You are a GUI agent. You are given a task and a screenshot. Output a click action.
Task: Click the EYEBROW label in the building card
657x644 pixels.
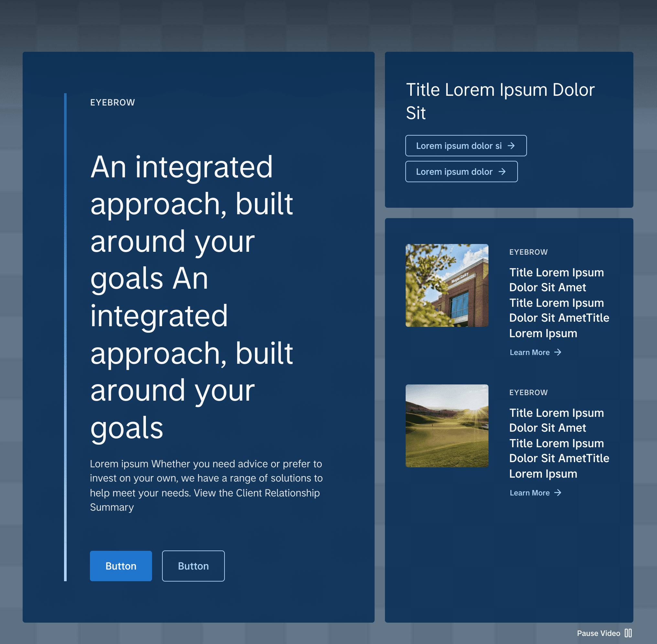(x=528, y=252)
